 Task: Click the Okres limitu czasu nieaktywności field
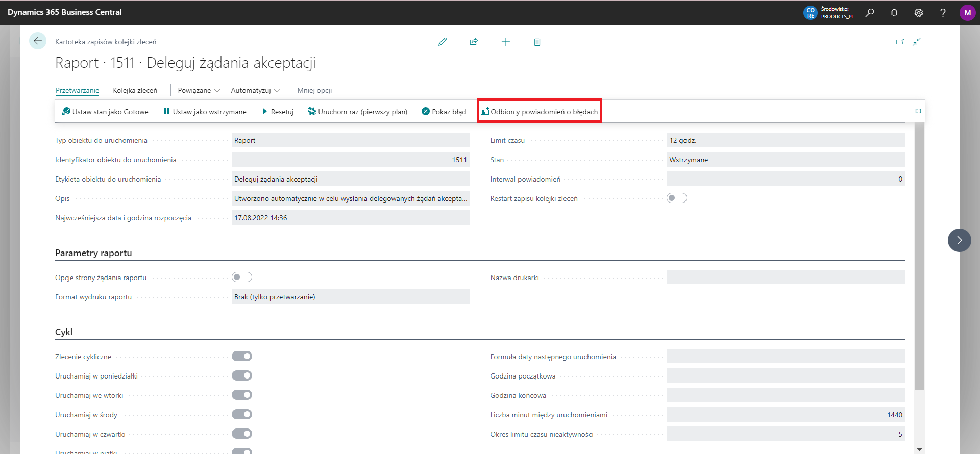click(786, 434)
